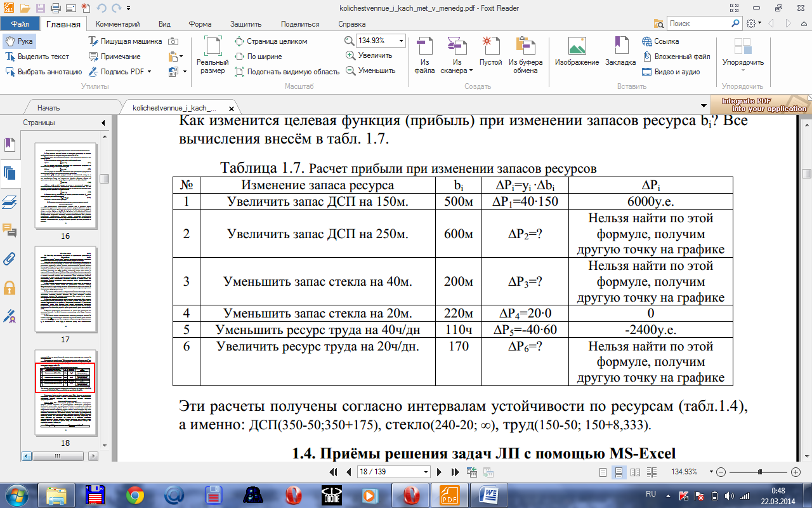
Task: Switch to the Поделиться tab
Action: pos(300,24)
